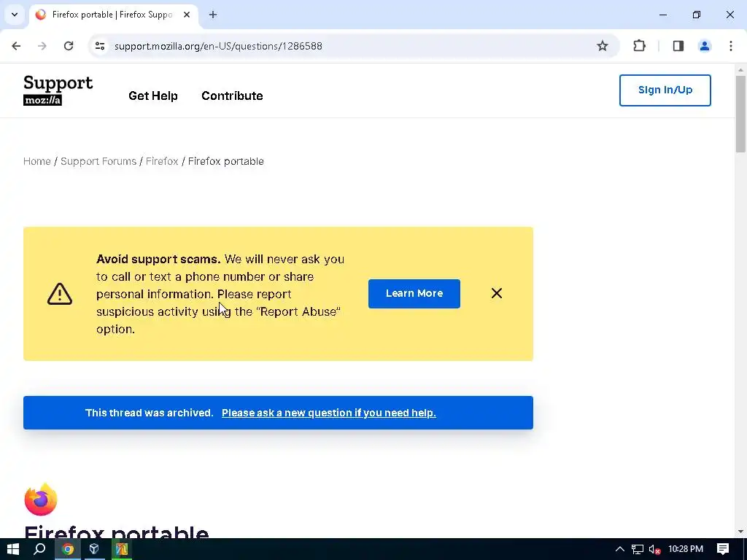The height and width of the screenshot is (560, 747).
Task: Switch to Chrome in the taskbar
Action: (68, 549)
